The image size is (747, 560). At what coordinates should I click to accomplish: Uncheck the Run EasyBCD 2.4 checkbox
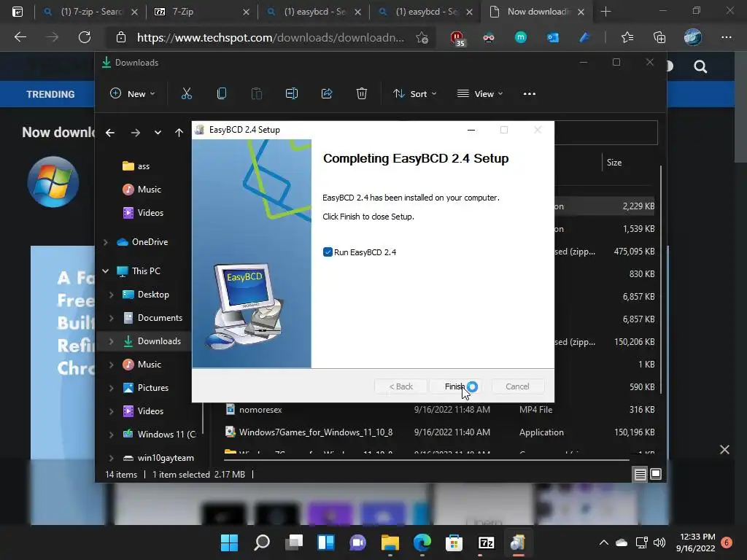pos(328,252)
